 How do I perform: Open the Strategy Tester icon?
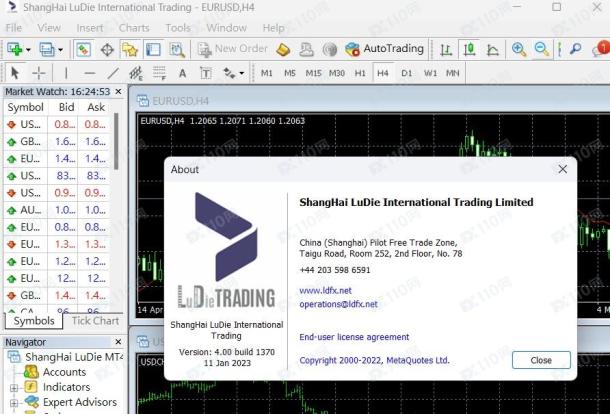pyautogui.click(x=177, y=50)
